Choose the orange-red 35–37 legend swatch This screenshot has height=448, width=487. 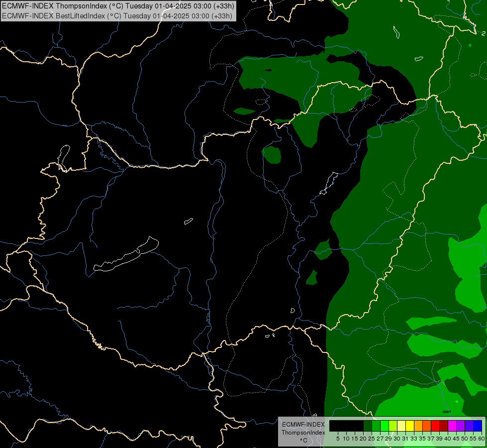point(427,426)
